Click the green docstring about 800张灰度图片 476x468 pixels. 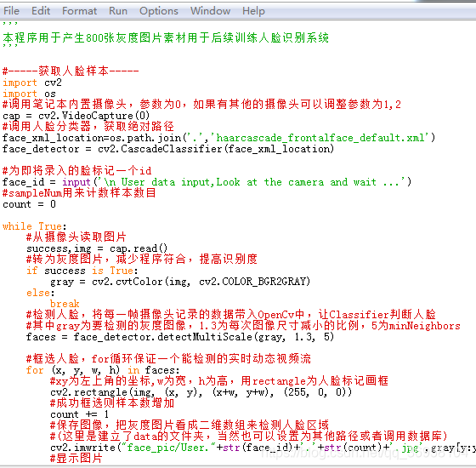[166, 38]
